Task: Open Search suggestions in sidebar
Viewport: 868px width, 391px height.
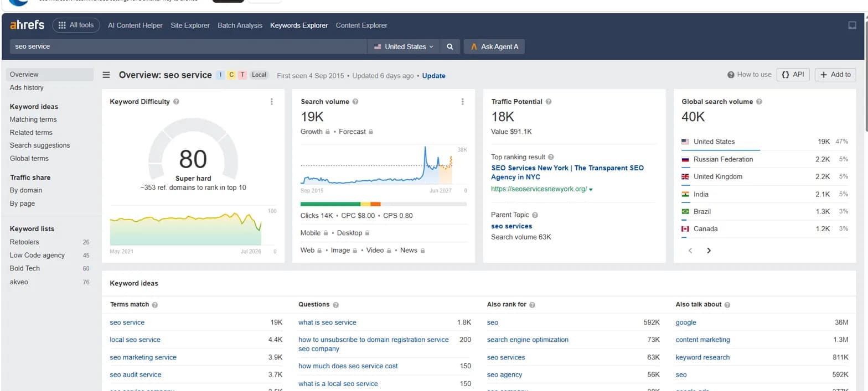Action: [x=40, y=145]
